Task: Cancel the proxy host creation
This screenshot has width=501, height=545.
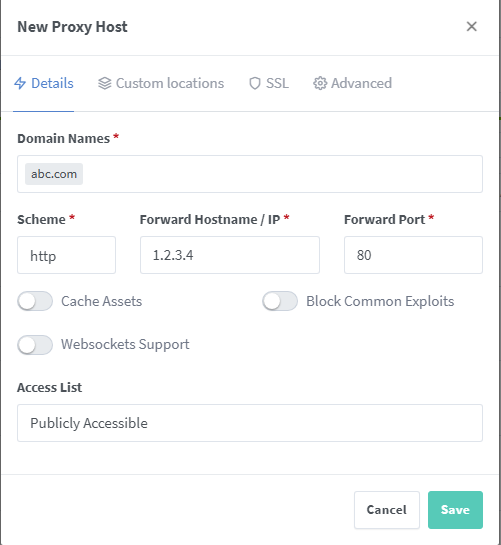Action: tap(387, 510)
